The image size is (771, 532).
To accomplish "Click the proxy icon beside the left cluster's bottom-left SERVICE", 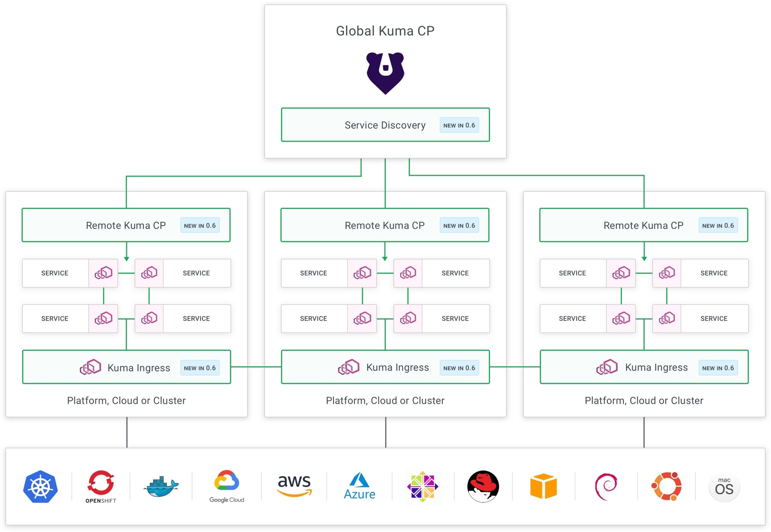I will click(103, 319).
